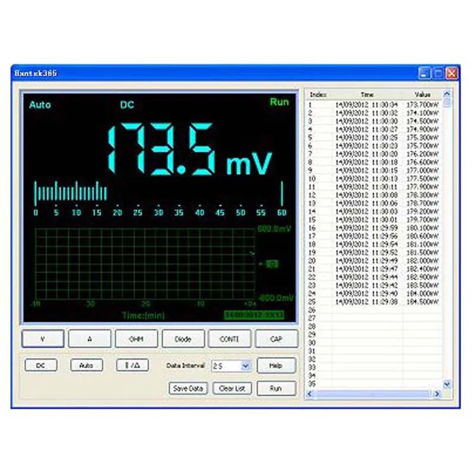The width and height of the screenshot is (476, 476).
Task: Choose the Diode test mode
Action: (183, 339)
